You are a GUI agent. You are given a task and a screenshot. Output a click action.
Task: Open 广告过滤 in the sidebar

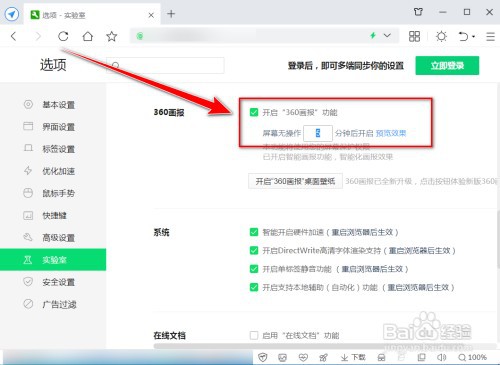(x=53, y=304)
